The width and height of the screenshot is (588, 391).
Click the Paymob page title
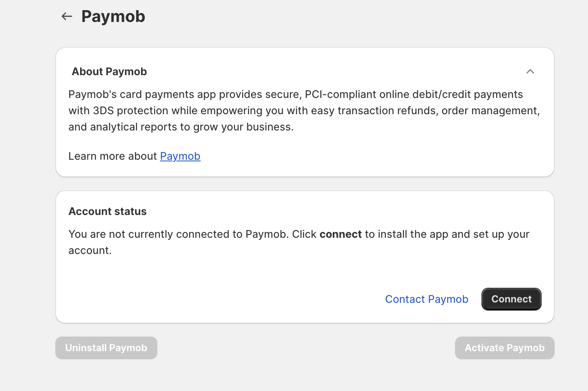pos(113,16)
